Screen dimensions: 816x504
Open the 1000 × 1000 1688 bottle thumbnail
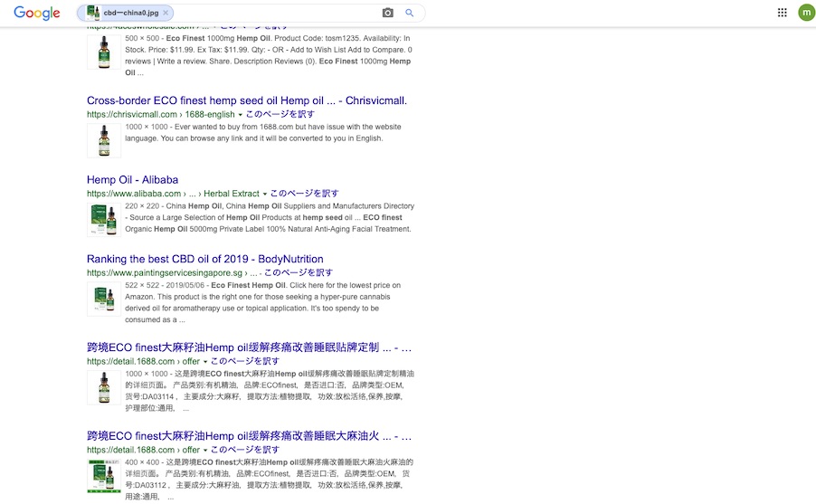(104, 387)
